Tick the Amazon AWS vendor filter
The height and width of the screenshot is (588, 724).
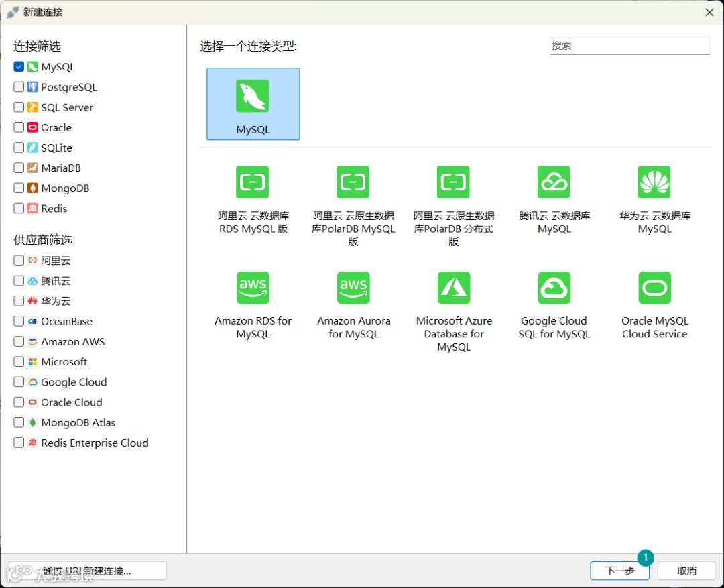(x=19, y=341)
